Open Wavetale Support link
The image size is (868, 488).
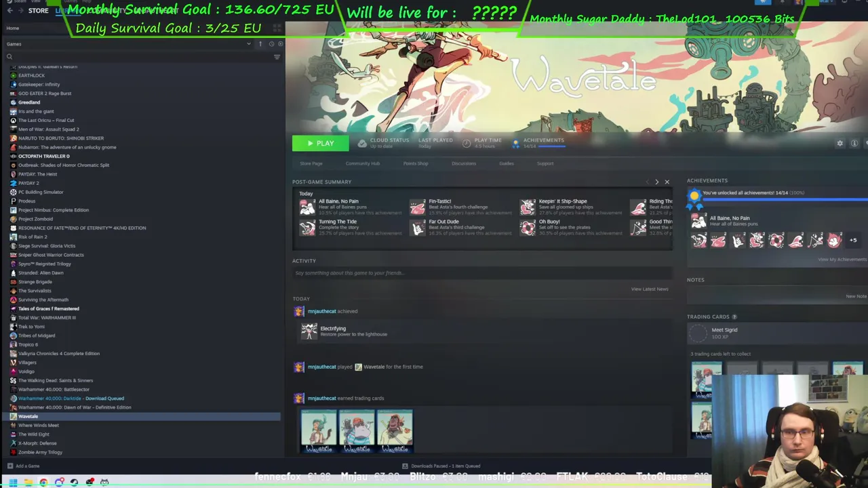(x=545, y=163)
